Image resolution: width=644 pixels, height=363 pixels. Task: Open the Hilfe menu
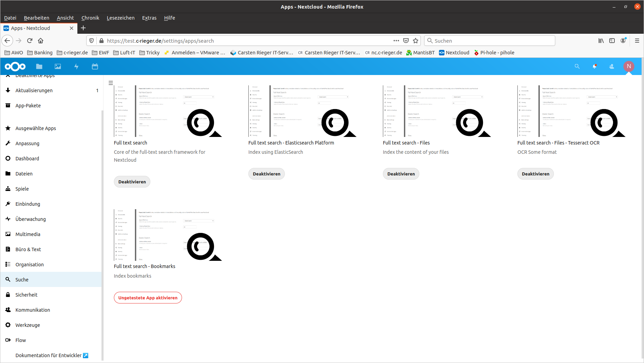click(170, 18)
